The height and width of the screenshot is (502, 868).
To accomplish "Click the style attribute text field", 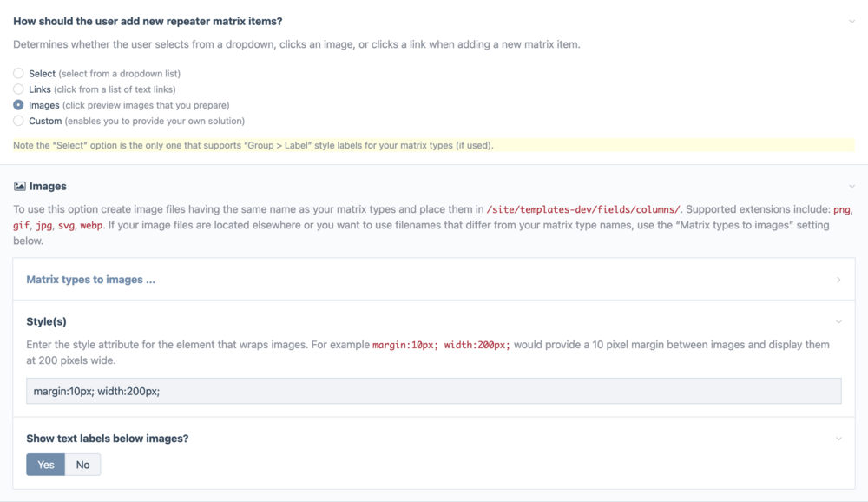I will [433, 391].
